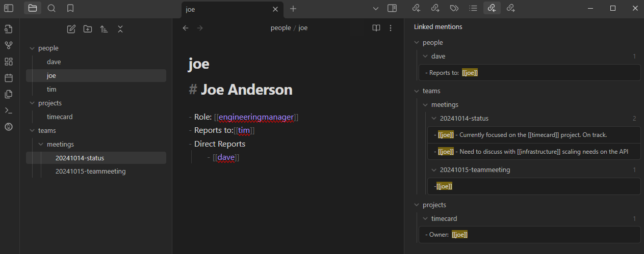
Task: Open the 20241015-teammeeting note in explorer
Action: click(x=96, y=172)
